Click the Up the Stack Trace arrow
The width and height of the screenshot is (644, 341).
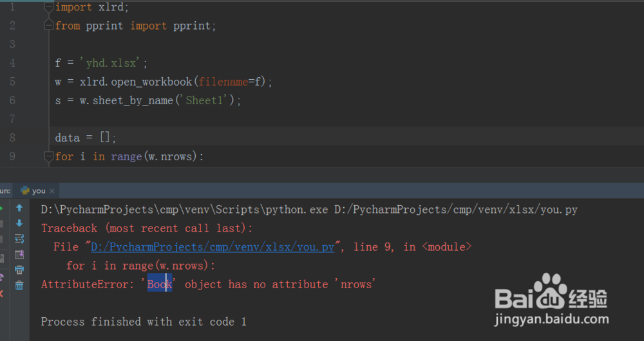(x=19, y=208)
